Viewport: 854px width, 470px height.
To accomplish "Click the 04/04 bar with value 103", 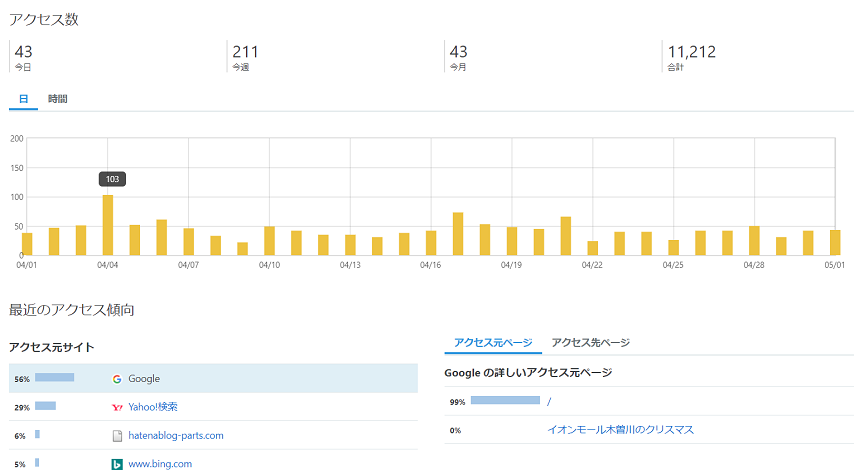I will click(x=108, y=225).
